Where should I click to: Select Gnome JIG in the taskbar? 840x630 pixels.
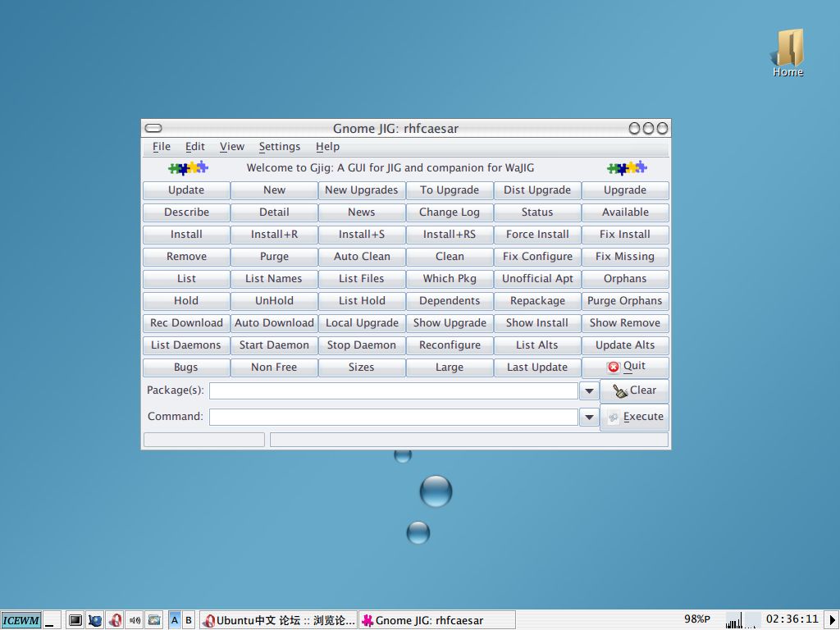tap(436, 620)
